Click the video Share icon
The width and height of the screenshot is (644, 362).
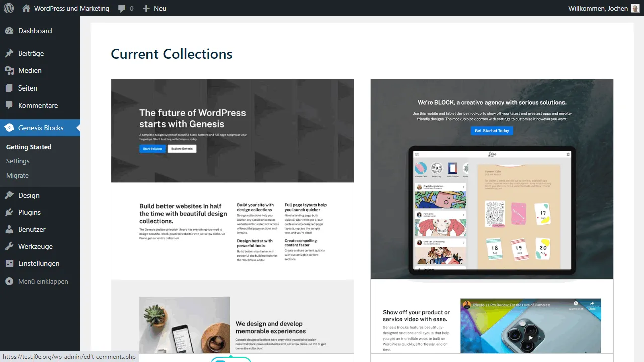click(x=592, y=305)
